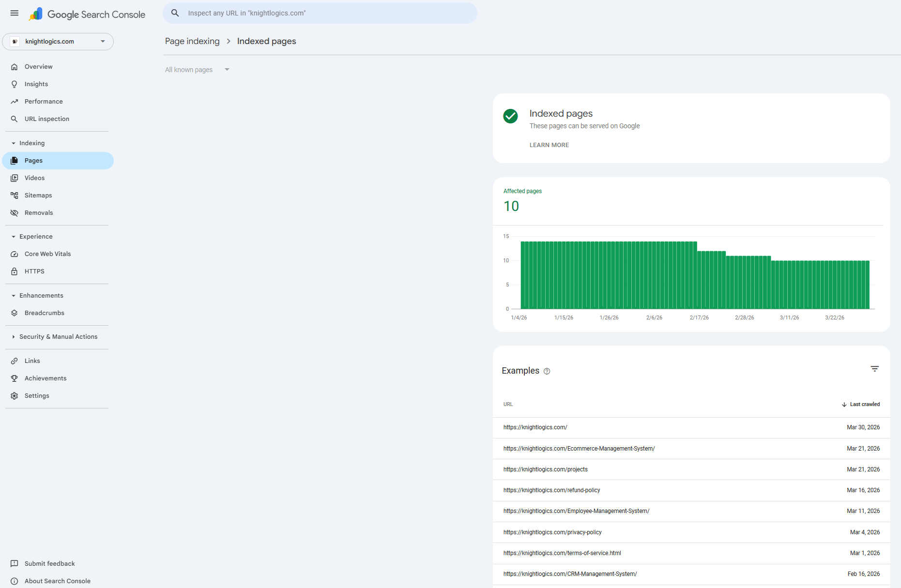901x588 pixels.
Task: Click the filter icon in the Examples panel
Action: [875, 369]
